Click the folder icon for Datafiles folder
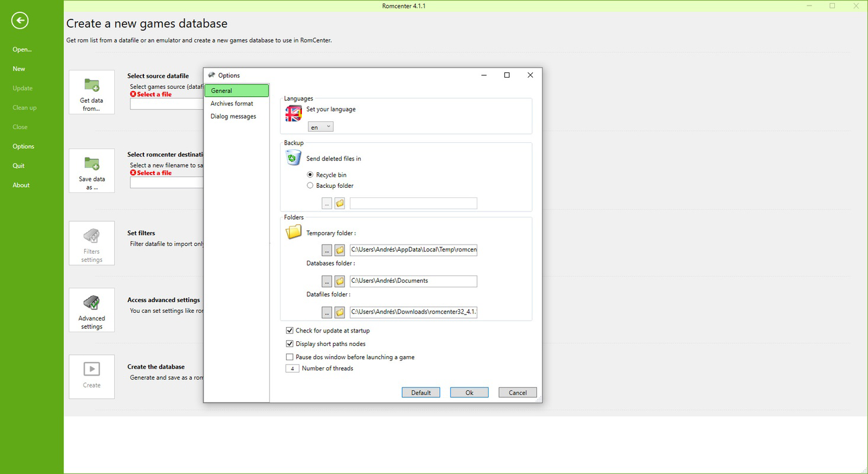The height and width of the screenshot is (474, 868). pyautogui.click(x=340, y=312)
